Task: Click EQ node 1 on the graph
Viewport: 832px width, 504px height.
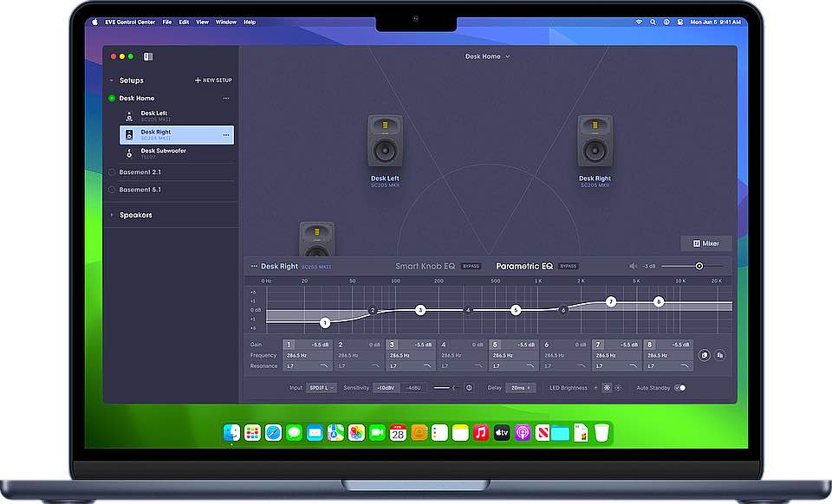Action: [325, 322]
